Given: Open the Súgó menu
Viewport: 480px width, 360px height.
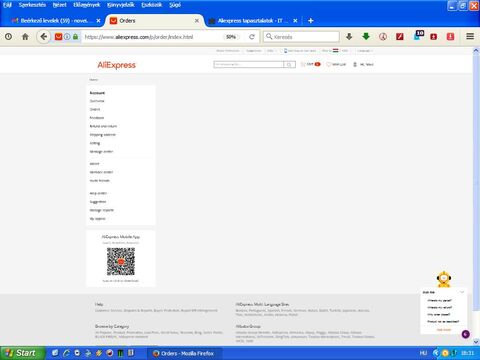Looking at the screenshot, I should point(175,5).
